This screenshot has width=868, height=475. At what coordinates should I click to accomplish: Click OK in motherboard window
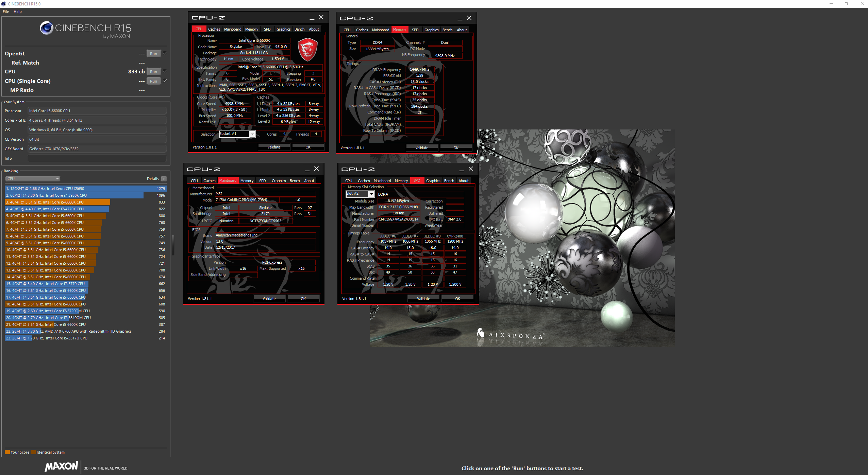[303, 299]
